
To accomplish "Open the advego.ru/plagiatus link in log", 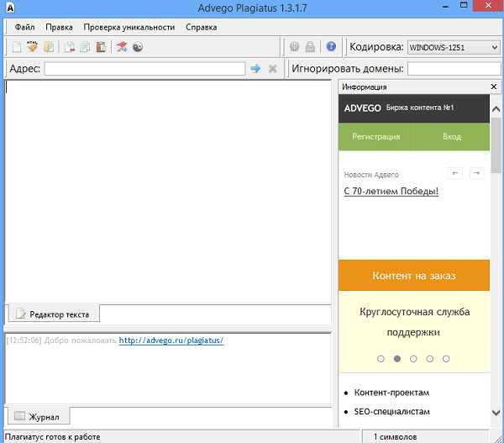I will pyautogui.click(x=171, y=340).
